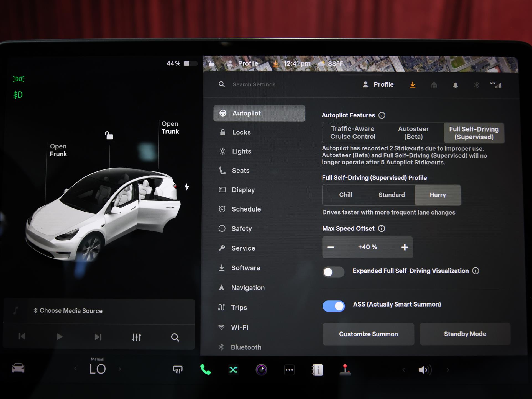
Task: Open the camera app in the dock
Action: point(261,370)
